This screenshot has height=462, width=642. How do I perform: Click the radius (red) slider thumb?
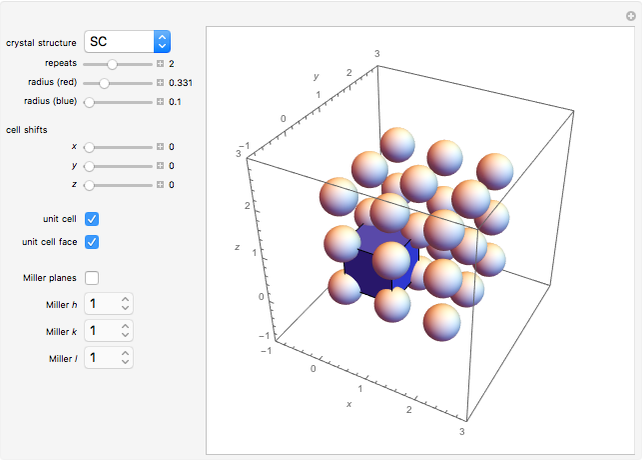pos(104,82)
